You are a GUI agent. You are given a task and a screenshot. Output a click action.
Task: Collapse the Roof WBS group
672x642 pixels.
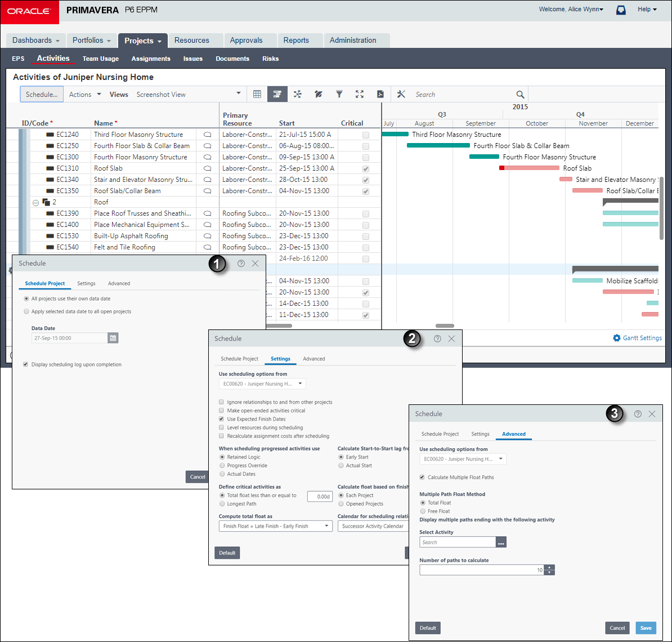coord(36,203)
